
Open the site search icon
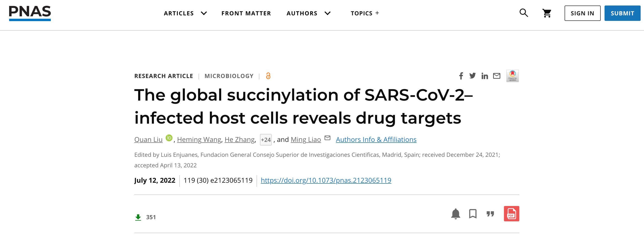point(523,13)
